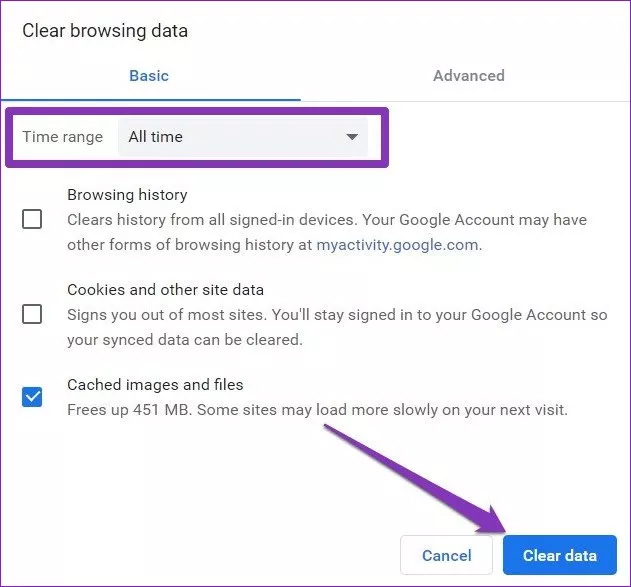631x587 pixels.
Task: Click the 'Cached images and files' heading
Action: tap(155, 385)
